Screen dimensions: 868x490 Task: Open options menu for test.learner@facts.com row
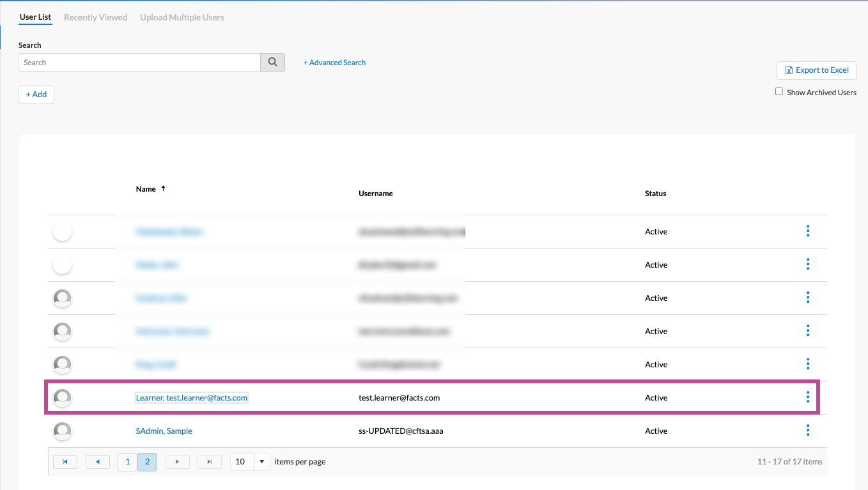808,397
